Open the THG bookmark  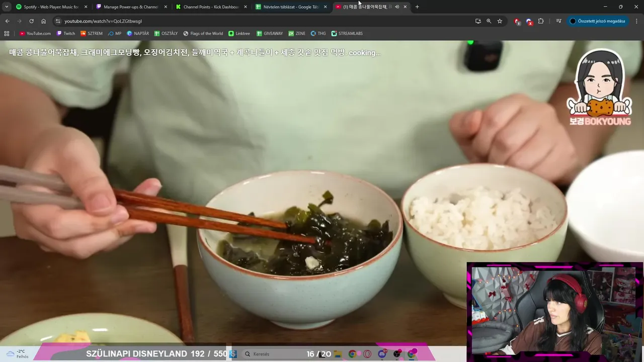[318, 33]
